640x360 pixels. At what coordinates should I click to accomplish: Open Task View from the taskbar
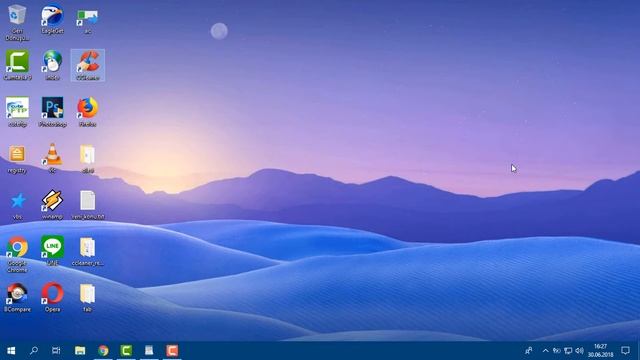click(56, 351)
